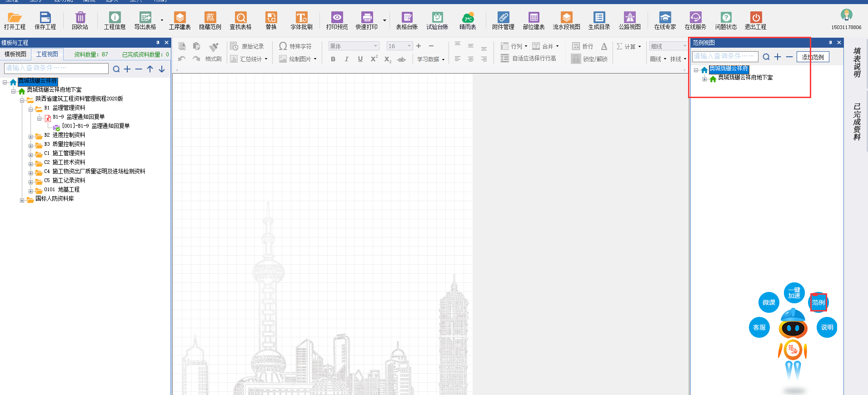868x395 pixels.
Task: Open 在线服务 online service
Action: tap(695, 21)
